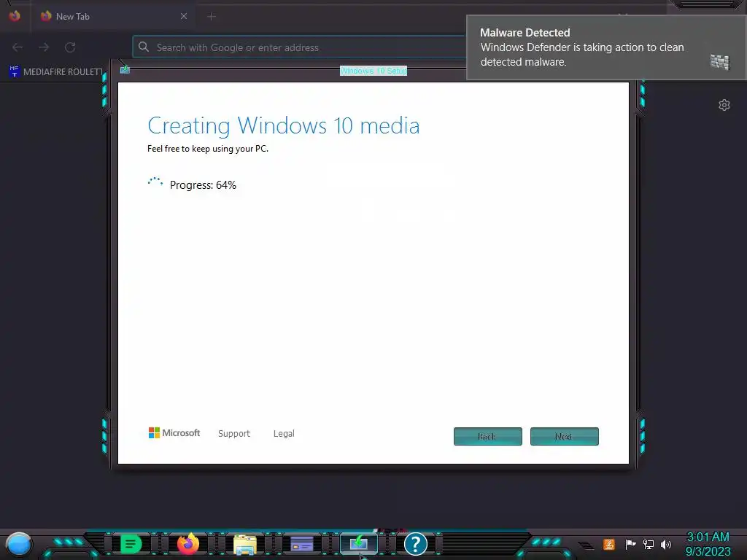The height and width of the screenshot is (560, 747).
Task: Click 'Feel free to keep using your PC.'
Action: coord(208,149)
